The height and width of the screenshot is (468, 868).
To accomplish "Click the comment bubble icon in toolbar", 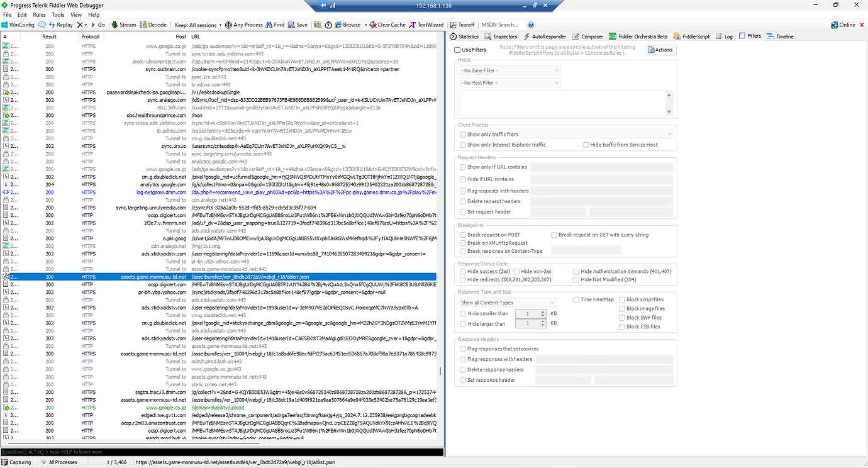I will [x=42, y=25].
